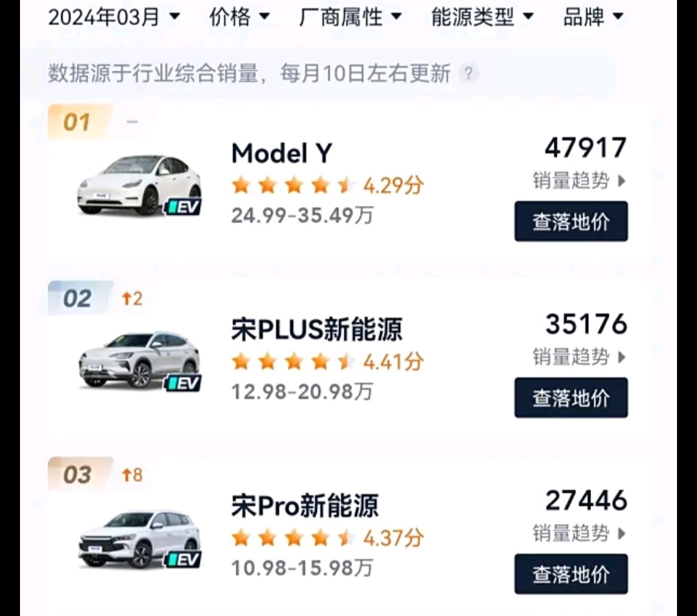Click the Model Y star rating 4.29分
Image resolution: width=697 pixels, height=616 pixels.
(x=328, y=185)
